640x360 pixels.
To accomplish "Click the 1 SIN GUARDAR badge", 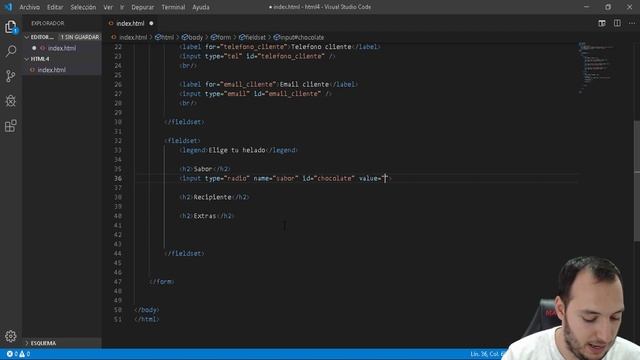I will (80, 37).
